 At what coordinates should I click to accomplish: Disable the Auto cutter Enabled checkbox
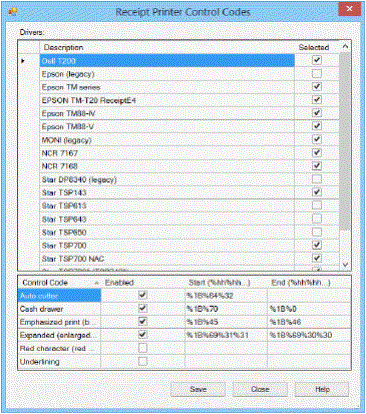click(x=143, y=295)
